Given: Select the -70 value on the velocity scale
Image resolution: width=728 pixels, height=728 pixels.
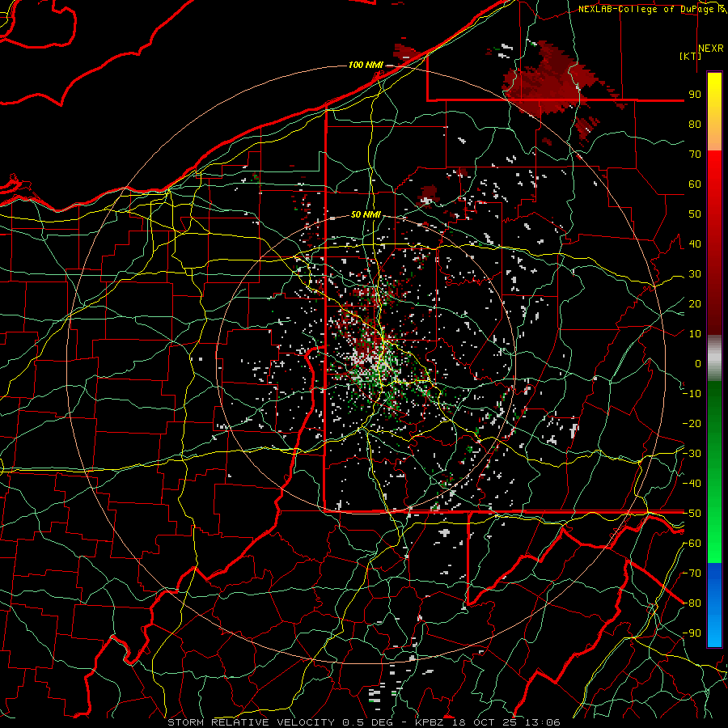Looking at the screenshot, I should coord(692,574).
